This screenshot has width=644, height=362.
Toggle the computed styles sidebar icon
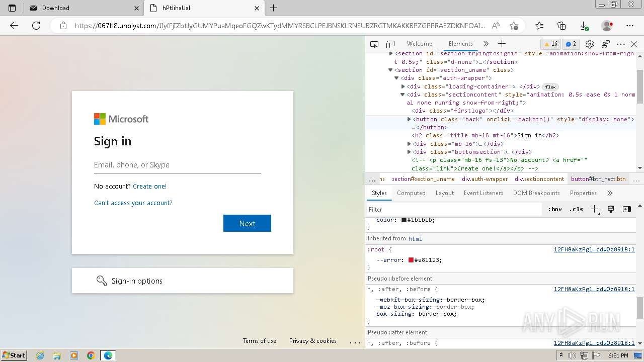click(627, 209)
